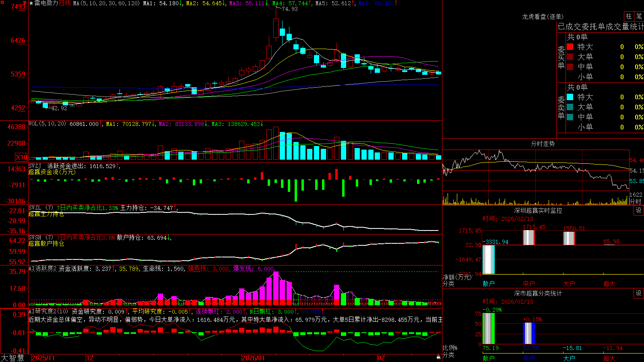Viewport: 644px width, 362px height.
Task: Switch 龙虎看盘 to 笔 tick view
Action: click(639, 16)
